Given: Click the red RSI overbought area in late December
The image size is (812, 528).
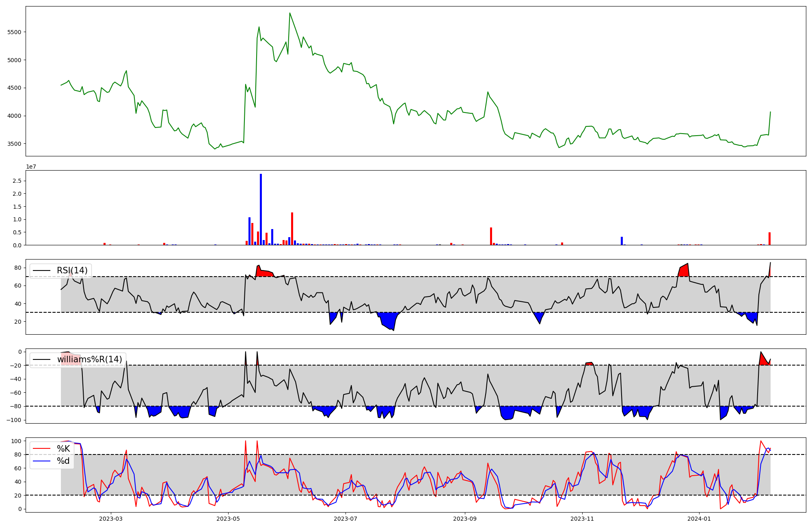Looking at the screenshot, I should click(x=684, y=271).
